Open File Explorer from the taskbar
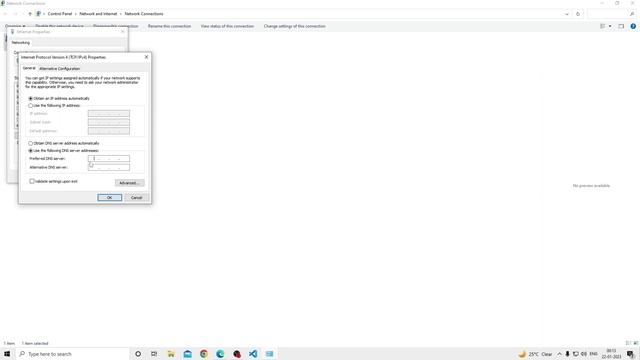The height and width of the screenshot is (360, 640). click(x=171, y=354)
